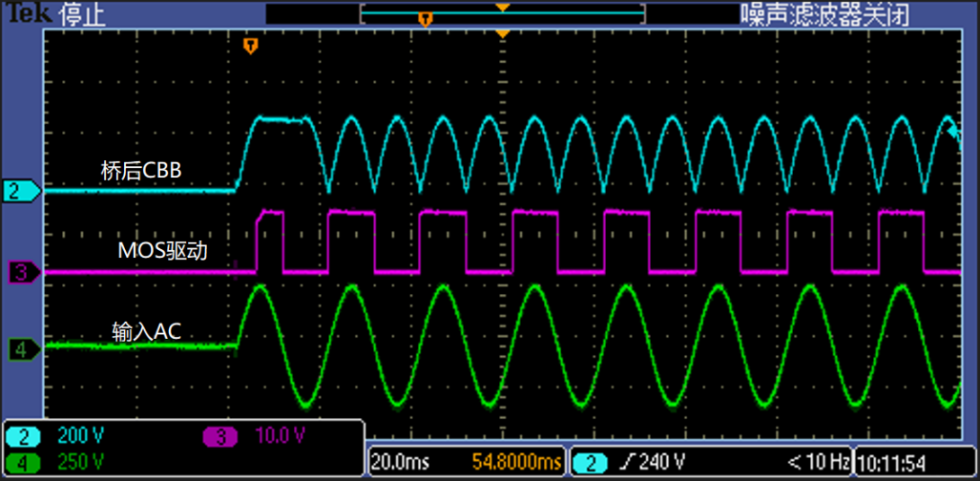
Task: Click the orange trigger position T marker on the graticule
Action: click(251, 45)
